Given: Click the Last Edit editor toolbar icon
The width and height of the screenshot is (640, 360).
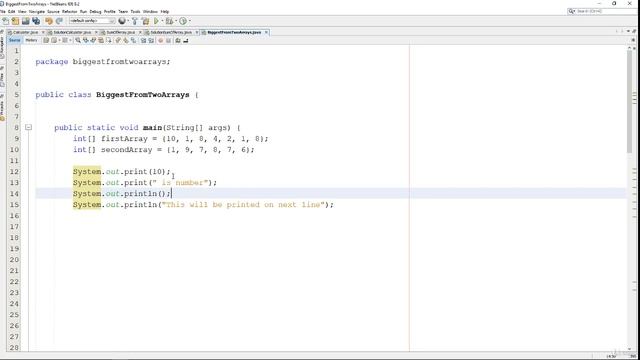Looking at the screenshot, I should pyautogui.click(x=45, y=40).
